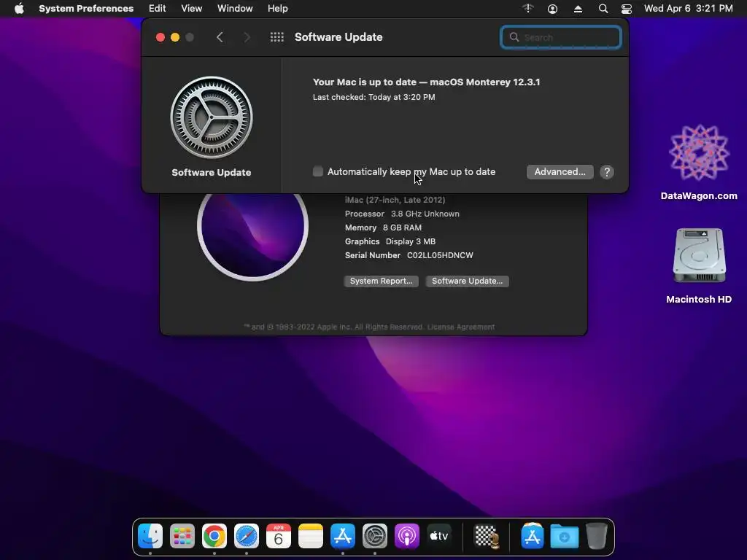This screenshot has height=560, width=747.
Task: Open Launchpad from the Dock
Action: pos(182,536)
